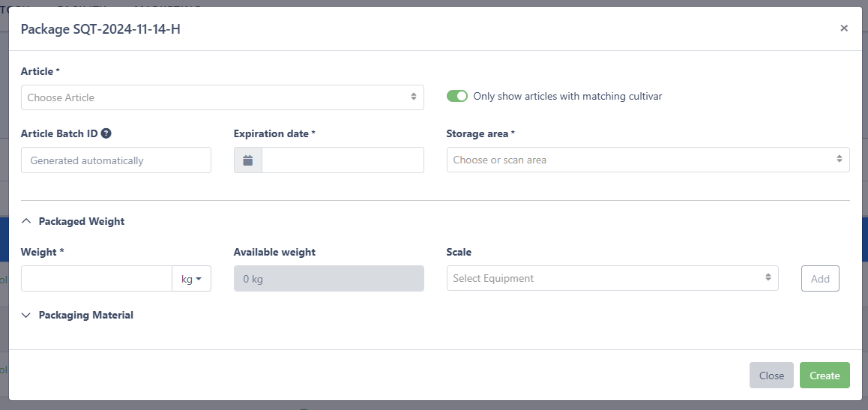Open the Choose Article dropdown
868x410 pixels.
point(222,97)
